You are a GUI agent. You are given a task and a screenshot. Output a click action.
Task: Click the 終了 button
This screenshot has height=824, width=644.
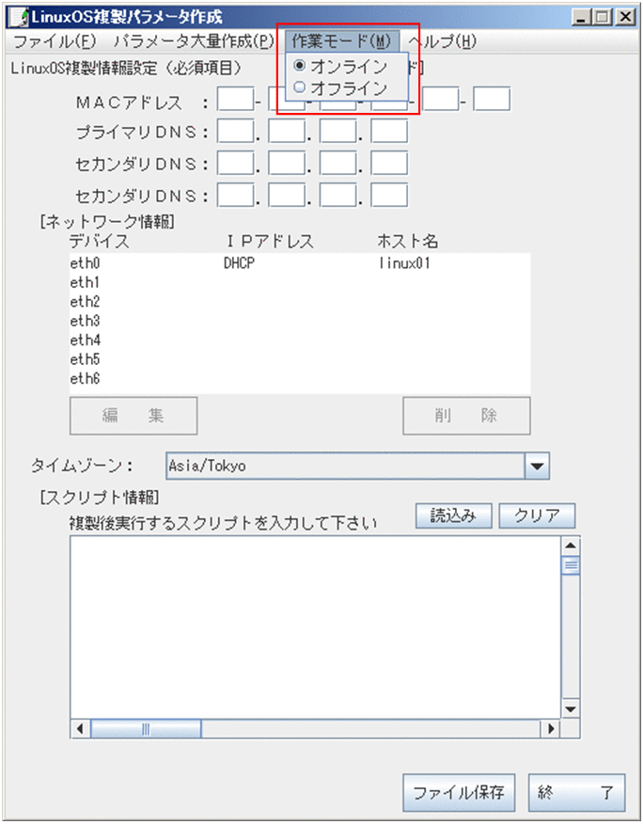click(576, 792)
